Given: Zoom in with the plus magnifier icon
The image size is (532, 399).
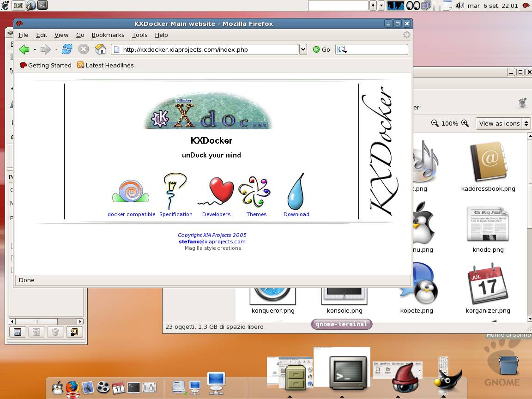Looking at the screenshot, I should pyautogui.click(x=465, y=123).
